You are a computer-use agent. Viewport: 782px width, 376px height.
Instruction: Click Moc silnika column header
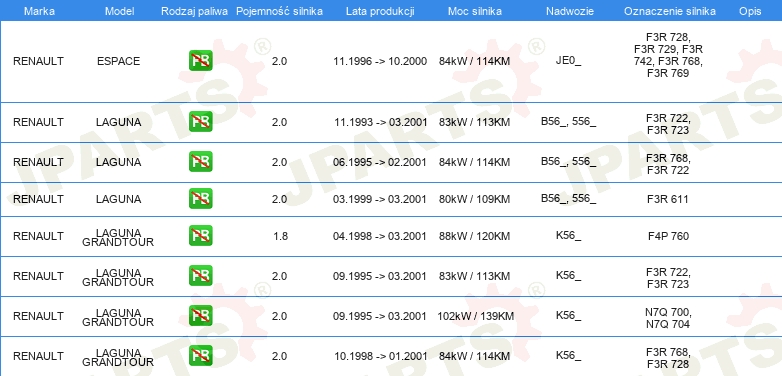pos(475,11)
